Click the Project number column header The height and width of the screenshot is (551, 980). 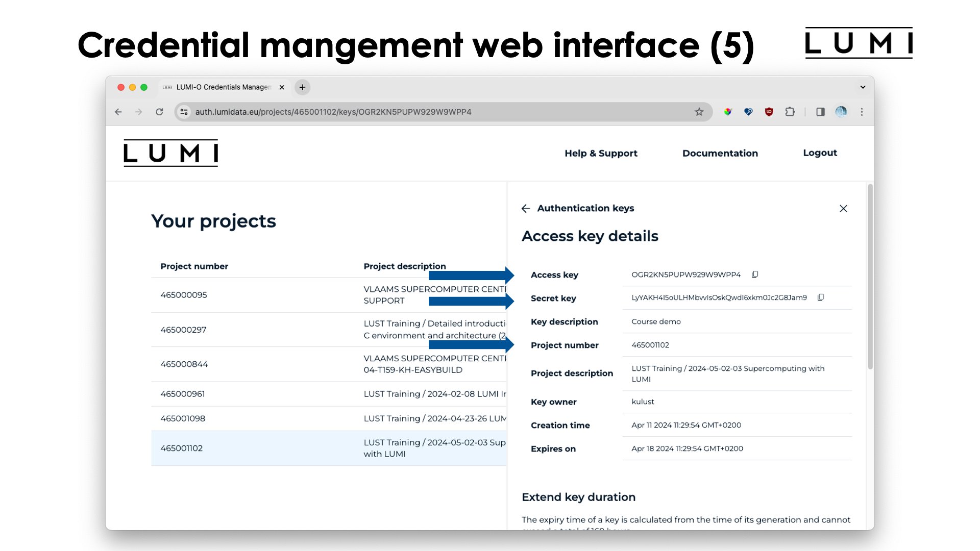(x=194, y=266)
